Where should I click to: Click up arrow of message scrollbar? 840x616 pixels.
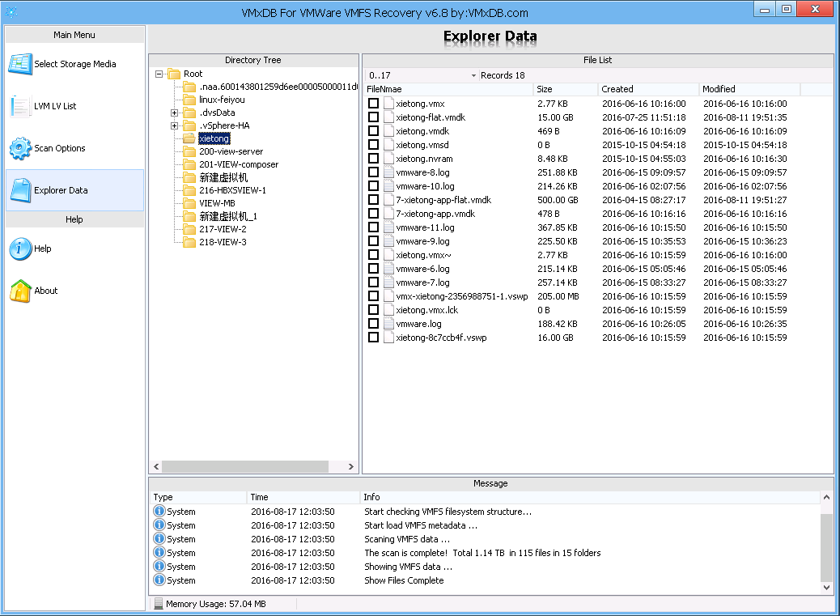click(826, 497)
